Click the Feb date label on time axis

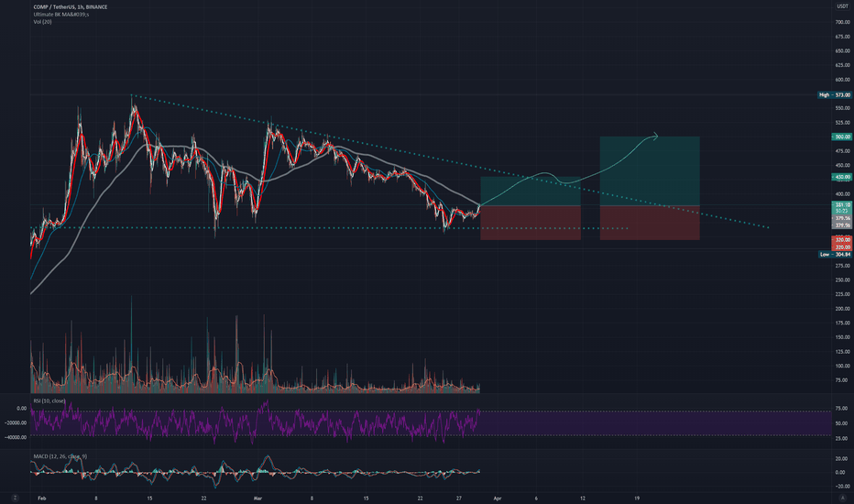42,498
